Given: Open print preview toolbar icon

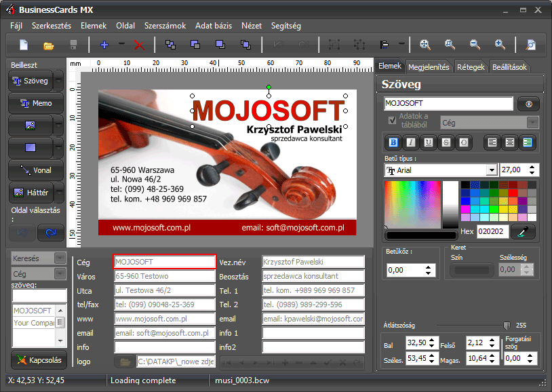Looking at the screenshot, I should point(530,45).
